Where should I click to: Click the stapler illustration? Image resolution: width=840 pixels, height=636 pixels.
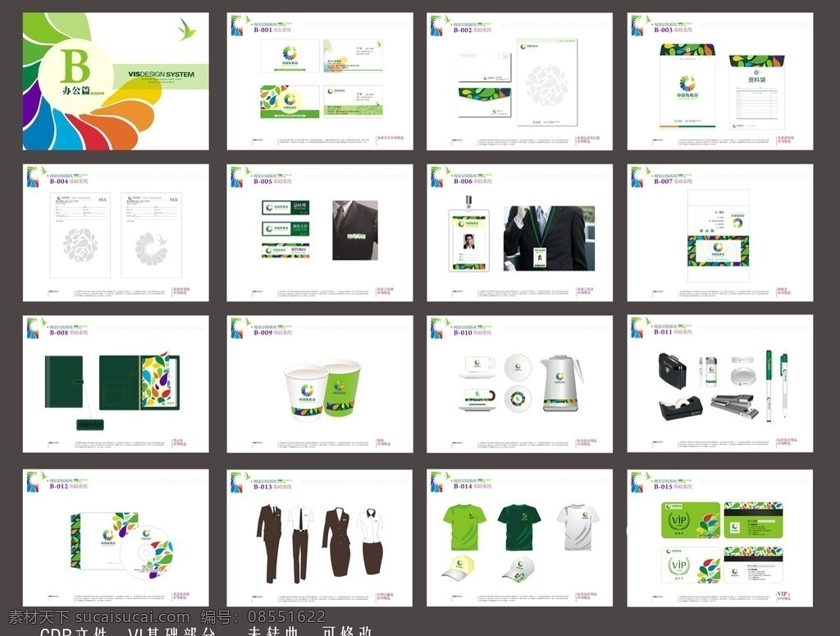(735, 407)
